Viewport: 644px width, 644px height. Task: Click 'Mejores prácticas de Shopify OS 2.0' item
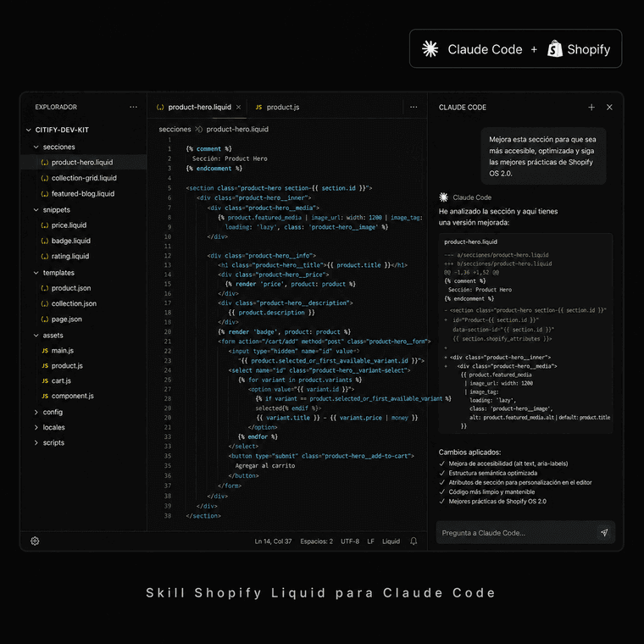497,502
